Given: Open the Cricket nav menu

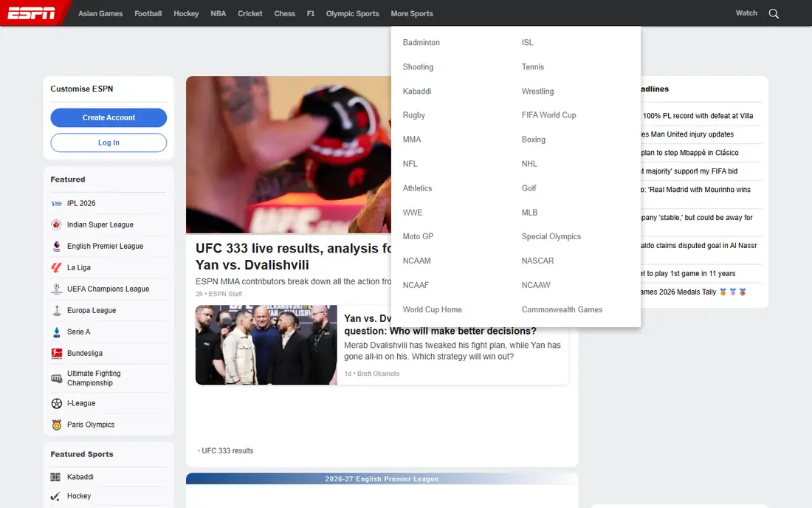Looking at the screenshot, I should tap(250, 13).
